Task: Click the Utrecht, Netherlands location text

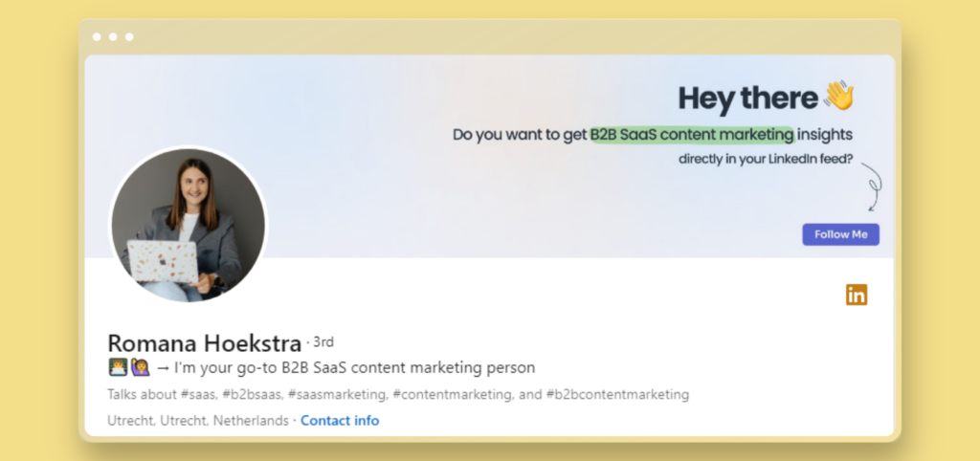Action: point(199,421)
